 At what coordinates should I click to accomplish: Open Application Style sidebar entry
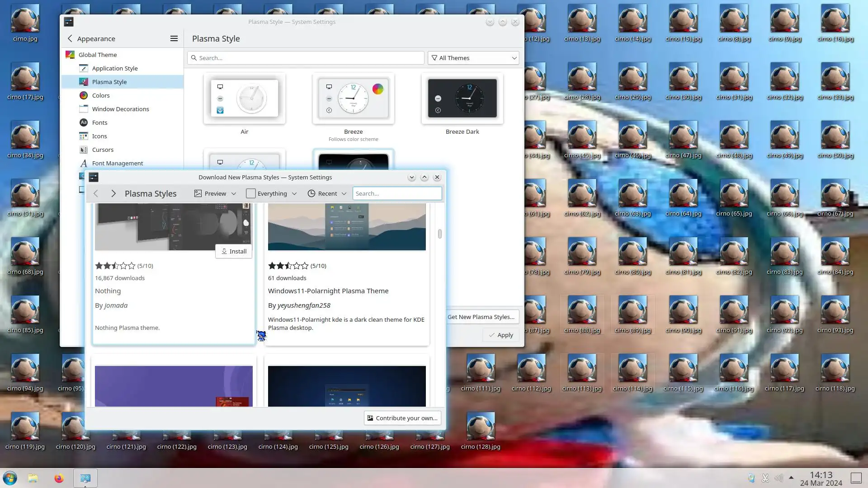tap(115, 68)
